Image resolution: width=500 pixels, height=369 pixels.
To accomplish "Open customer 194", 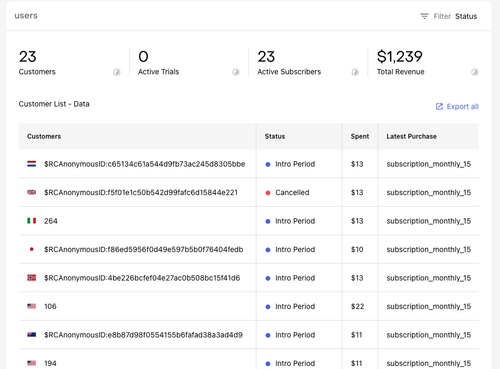I will tap(50, 363).
